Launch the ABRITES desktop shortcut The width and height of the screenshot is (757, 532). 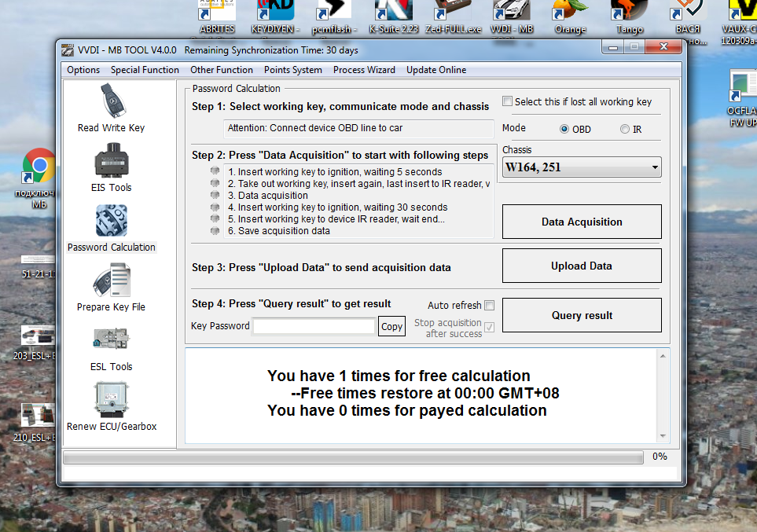(217, 17)
